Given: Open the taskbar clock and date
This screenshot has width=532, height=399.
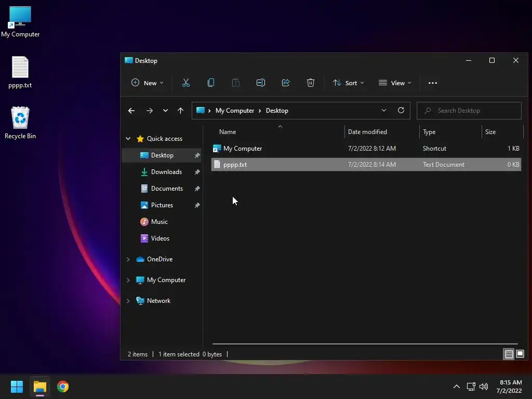Looking at the screenshot, I should pyautogui.click(x=509, y=387).
